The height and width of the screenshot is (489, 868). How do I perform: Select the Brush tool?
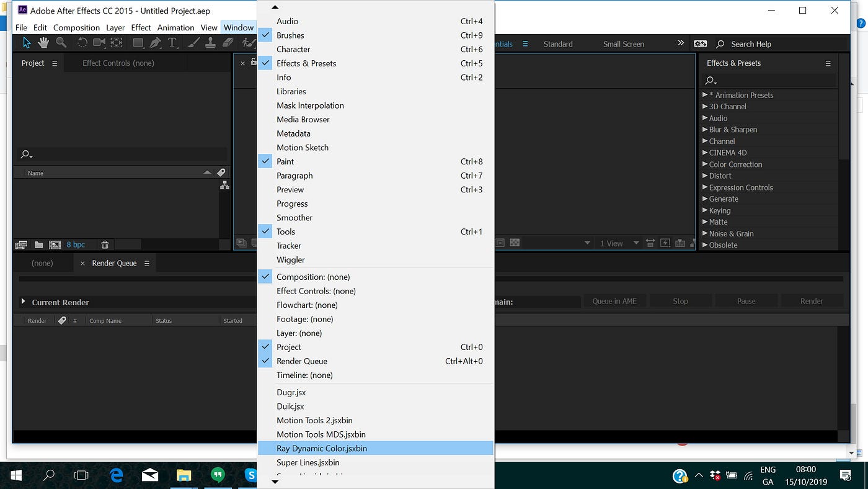[x=193, y=43]
